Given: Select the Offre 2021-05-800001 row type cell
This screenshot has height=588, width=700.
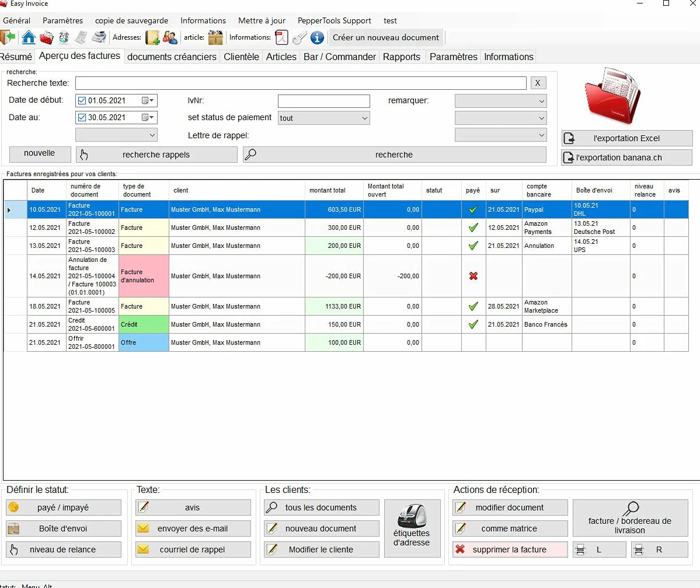Looking at the screenshot, I should pos(144,342).
